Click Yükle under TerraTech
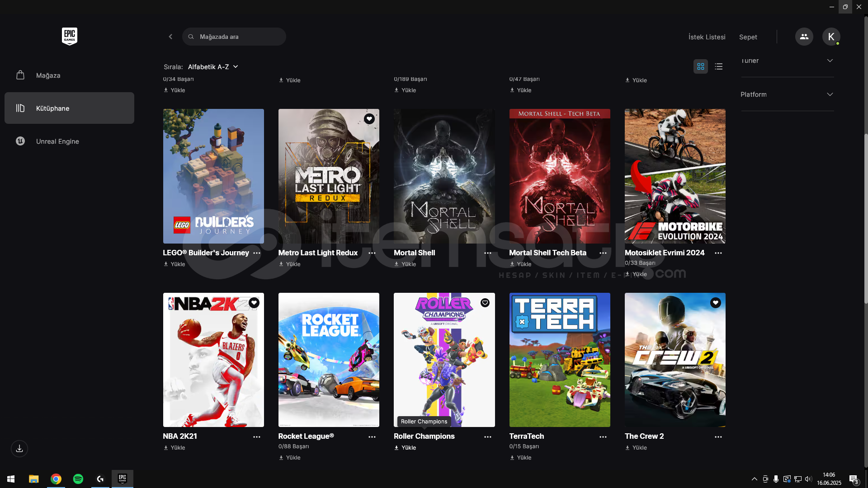868x488 pixels. tap(520, 458)
